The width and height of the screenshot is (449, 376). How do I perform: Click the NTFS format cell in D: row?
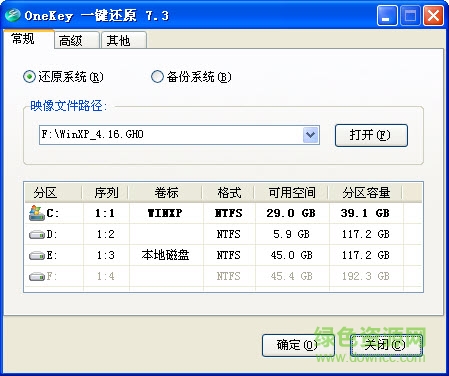[228, 234]
